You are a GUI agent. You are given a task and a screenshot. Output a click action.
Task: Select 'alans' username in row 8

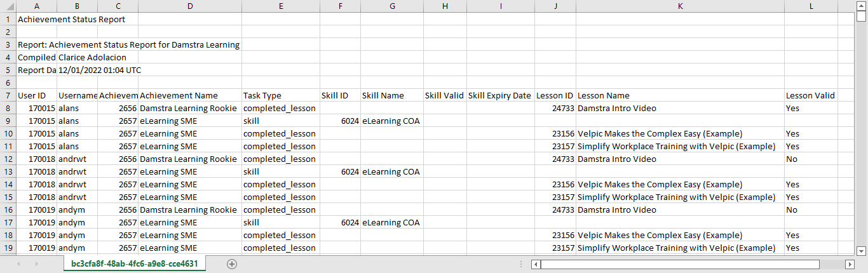pyautogui.click(x=77, y=108)
